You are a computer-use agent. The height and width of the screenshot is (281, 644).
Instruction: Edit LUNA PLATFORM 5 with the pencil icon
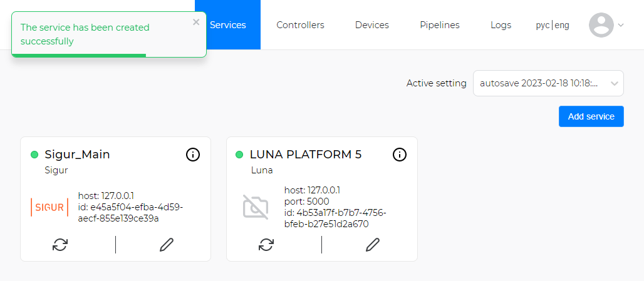pyautogui.click(x=372, y=245)
